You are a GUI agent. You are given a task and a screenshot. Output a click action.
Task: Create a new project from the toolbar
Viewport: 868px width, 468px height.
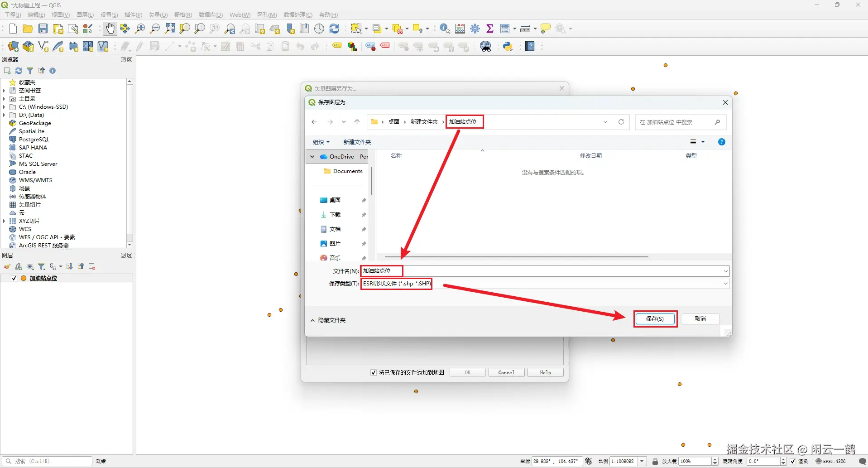tap(13, 29)
